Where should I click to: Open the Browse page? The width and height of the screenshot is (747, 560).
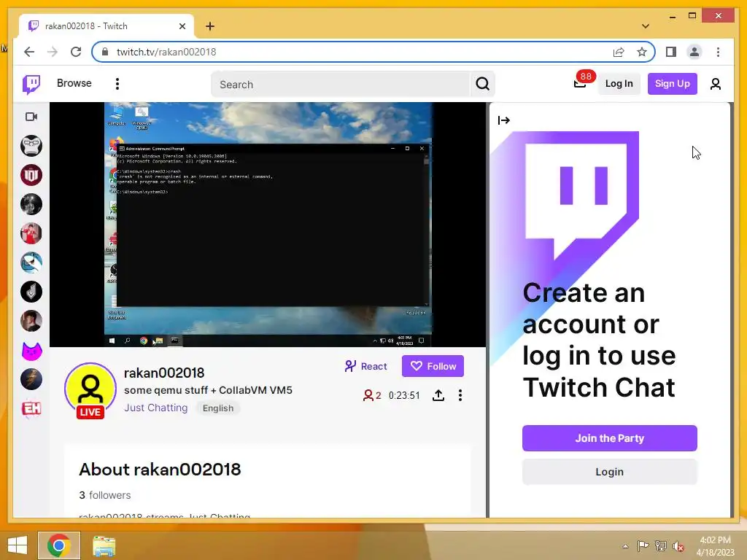coord(74,83)
